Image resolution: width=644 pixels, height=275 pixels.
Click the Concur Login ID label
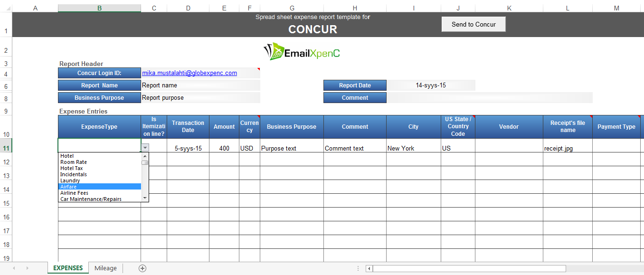pyautogui.click(x=99, y=73)
